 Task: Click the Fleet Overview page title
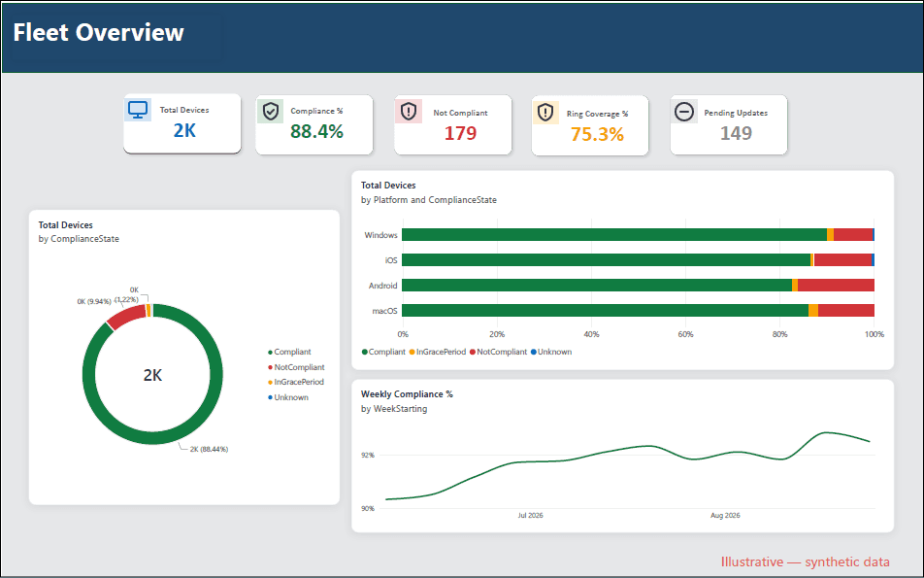pyautogui.click(x=98, y=32)
